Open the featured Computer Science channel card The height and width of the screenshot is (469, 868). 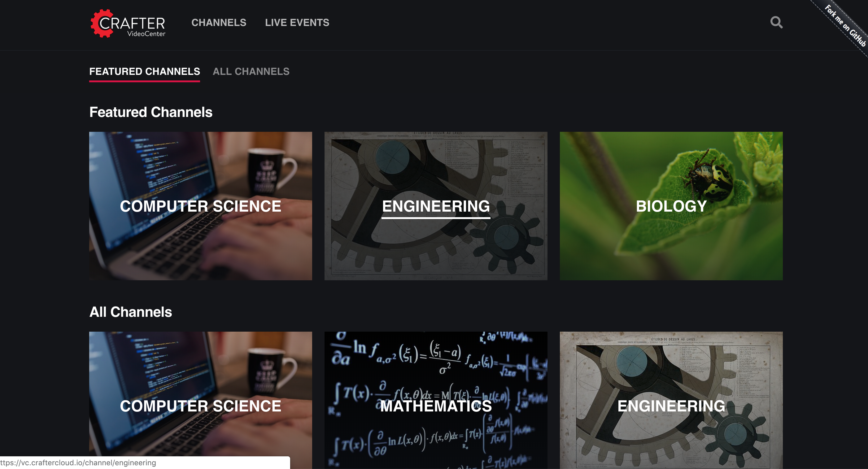coord(200,206)
